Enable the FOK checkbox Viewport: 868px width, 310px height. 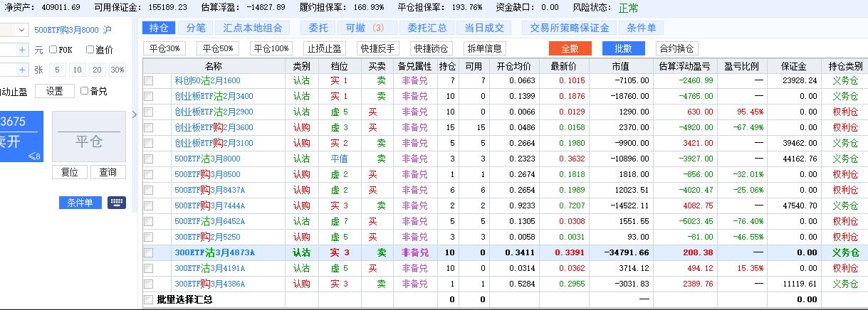tap(53, 50)
